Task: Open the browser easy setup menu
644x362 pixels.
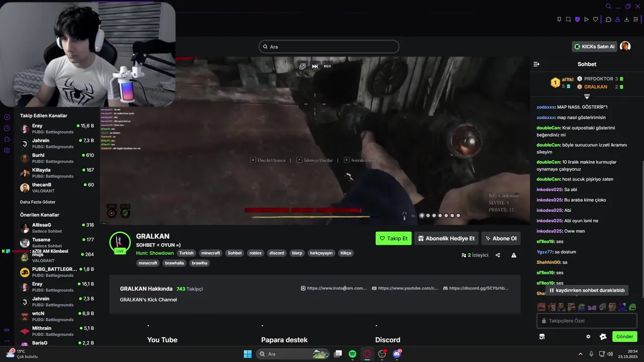Action: click(635, 20)
